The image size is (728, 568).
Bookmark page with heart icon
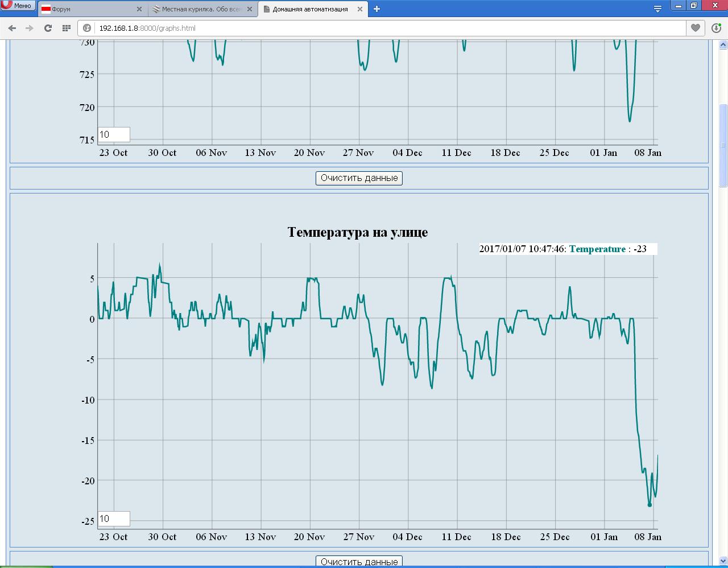coord(695,28)
